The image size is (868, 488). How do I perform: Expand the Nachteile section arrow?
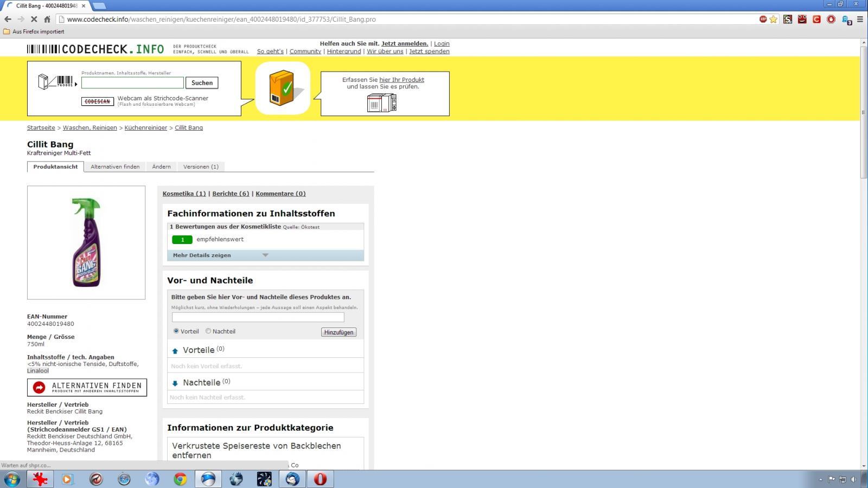(x=175, y=383)
